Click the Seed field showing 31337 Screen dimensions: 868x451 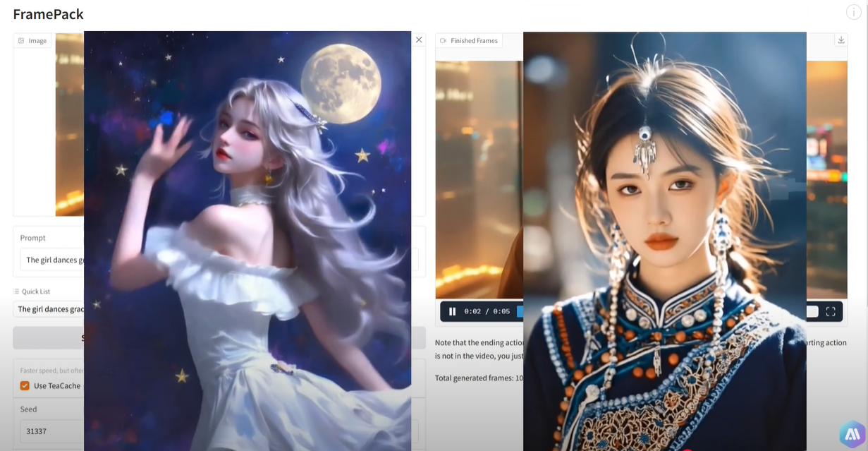point(51,431)
